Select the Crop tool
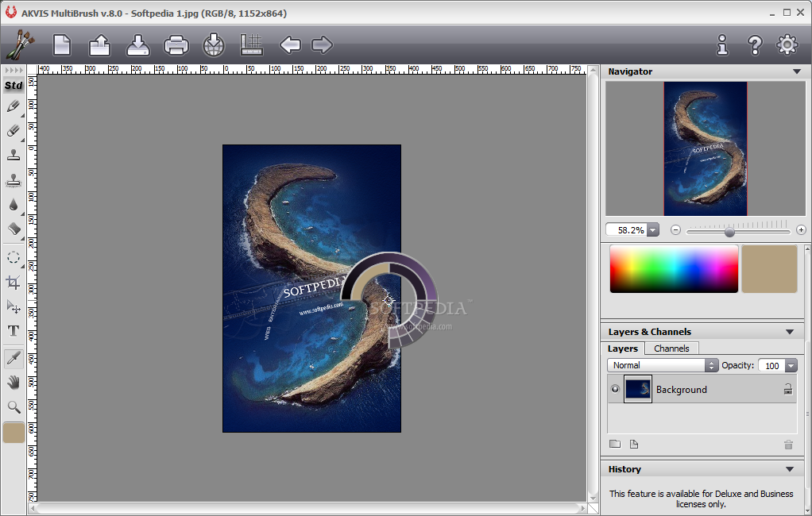Viewport: 812px width, 516px height. tap(14, 282)
